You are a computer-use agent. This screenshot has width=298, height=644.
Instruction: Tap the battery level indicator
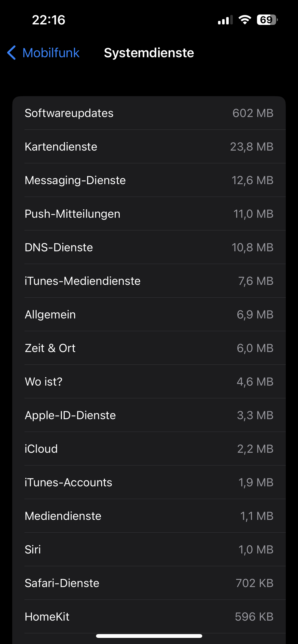click(267, 20)
